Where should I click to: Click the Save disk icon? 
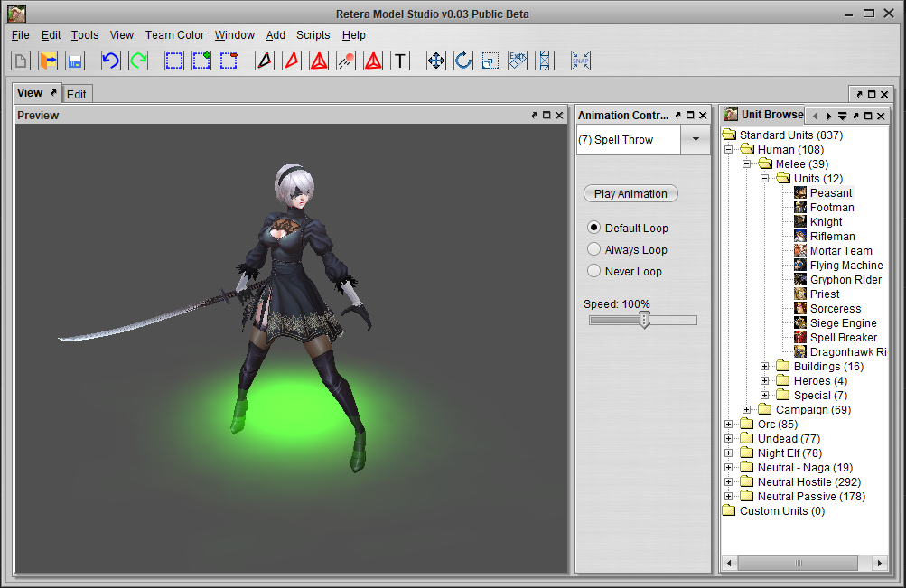pos(75,61)
